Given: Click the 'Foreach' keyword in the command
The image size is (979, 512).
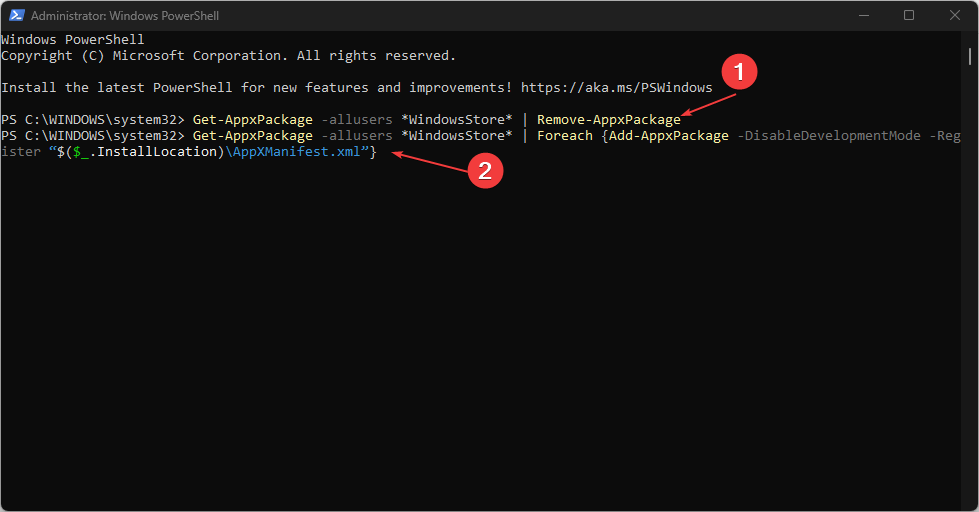Looking at the screenshot, I should click(x=564, y=135).
